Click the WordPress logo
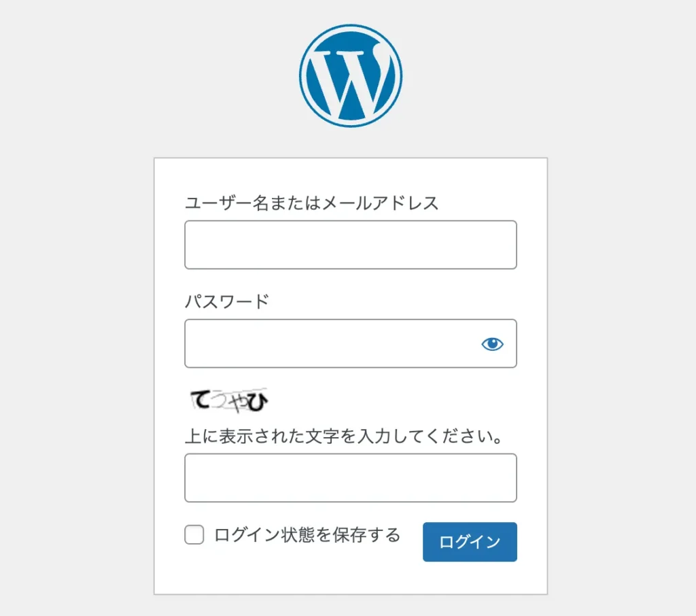 tap(351, 76)
